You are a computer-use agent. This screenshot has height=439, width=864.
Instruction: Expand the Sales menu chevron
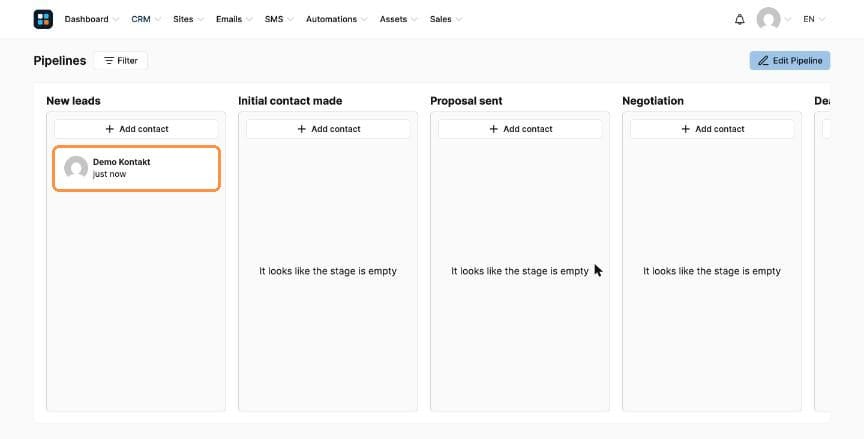click(459, 19)
